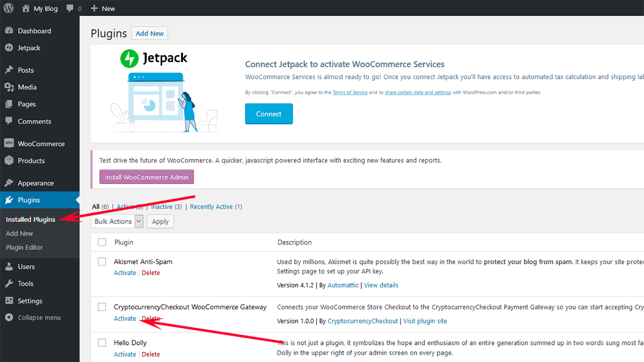The width and height of the screenshot is (644, 362).
Task: Open the Plugin Editor submenu item
Action: pyautogui.click(x=24, y=247)
